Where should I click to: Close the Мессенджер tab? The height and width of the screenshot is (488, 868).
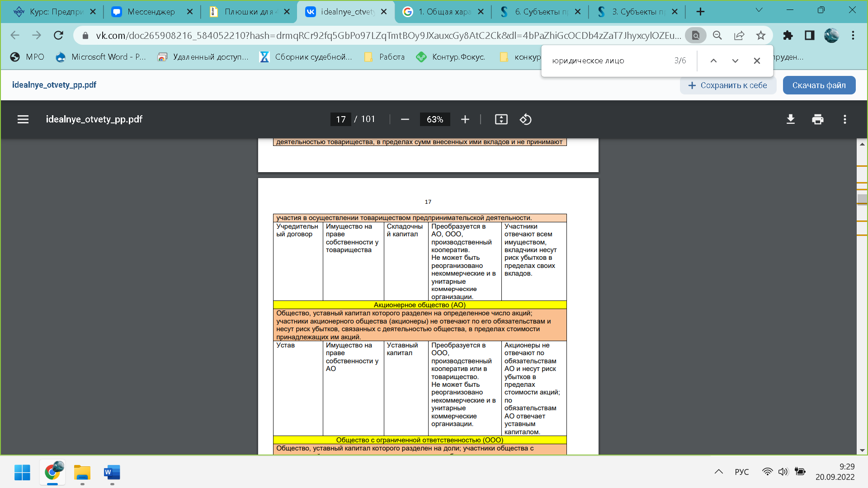[x=190, y=12]
